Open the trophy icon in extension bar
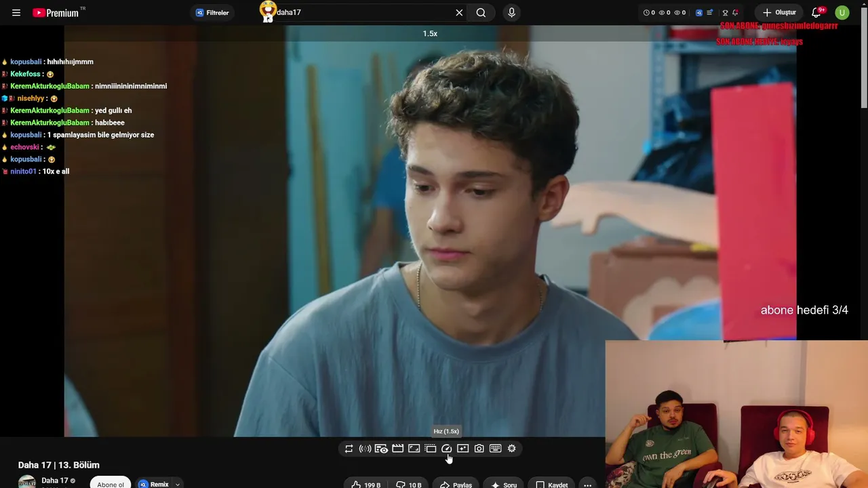This screenshot has width=868, height=488. coord(725,13)
